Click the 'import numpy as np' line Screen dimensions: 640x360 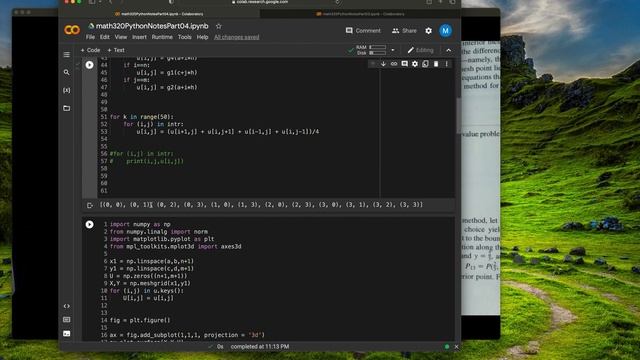[x=140, y=224]
